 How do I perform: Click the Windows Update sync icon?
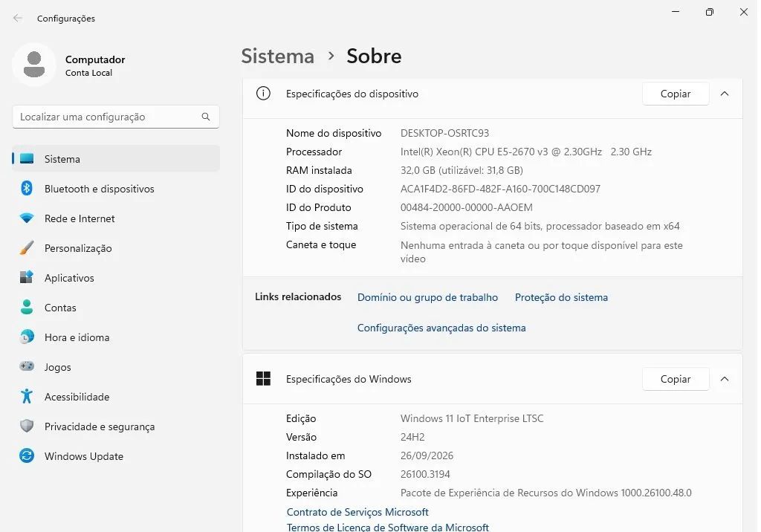pos(27,455)
